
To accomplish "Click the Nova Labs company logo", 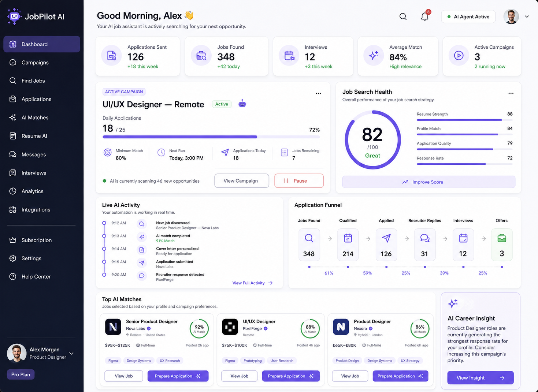I will [x=113, y=327].
